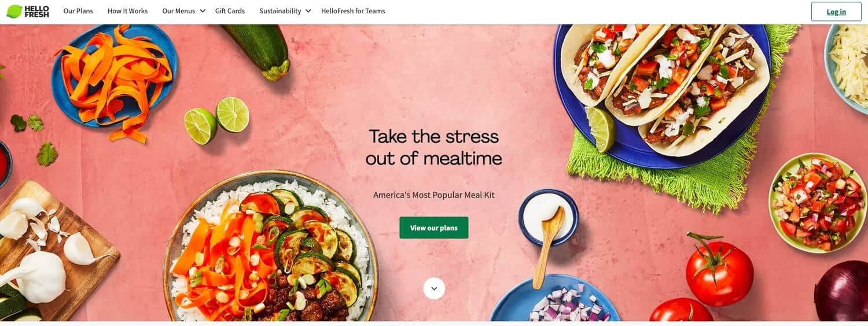Click the green View our plans button
The height and width of the screenshot is (326, 868).
[x=434, y=228]
